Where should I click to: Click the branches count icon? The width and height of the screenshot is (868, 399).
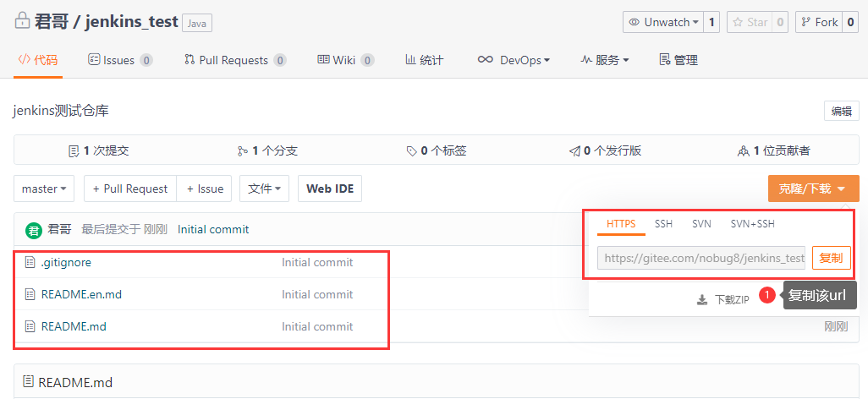tap(243, 151)
